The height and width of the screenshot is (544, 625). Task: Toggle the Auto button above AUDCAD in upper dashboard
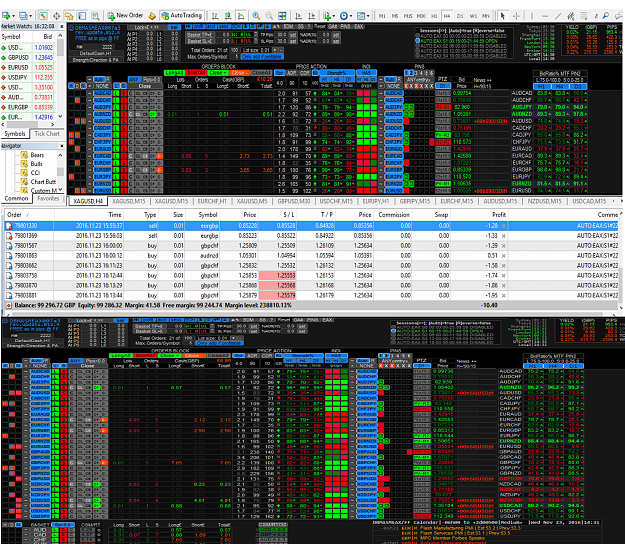tap(99, 79)
